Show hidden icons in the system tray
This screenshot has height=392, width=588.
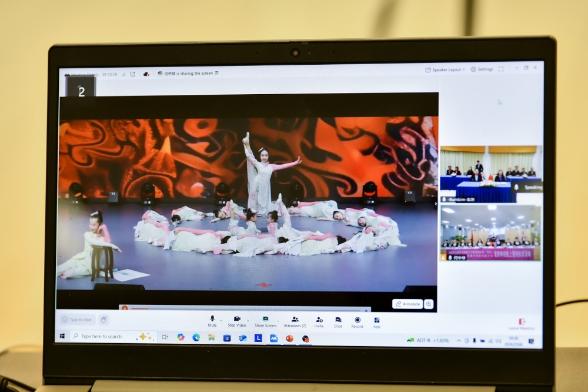pyautogui.click(x=459, y=341)
